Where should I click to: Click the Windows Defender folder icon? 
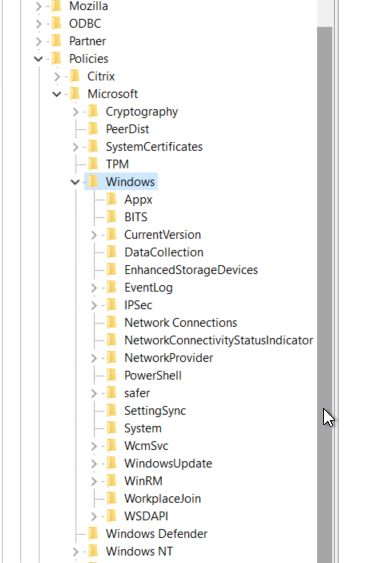click(93, 534)
